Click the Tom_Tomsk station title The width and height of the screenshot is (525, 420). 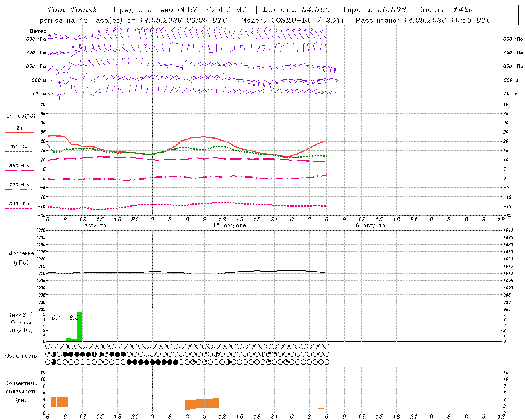coord(72,10)
